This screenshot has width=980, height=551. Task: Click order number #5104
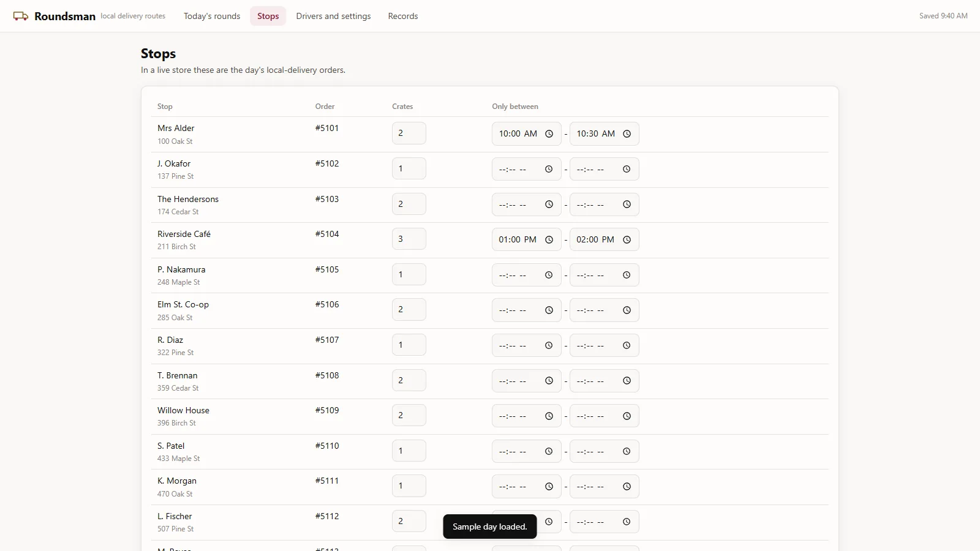(327, 234)
